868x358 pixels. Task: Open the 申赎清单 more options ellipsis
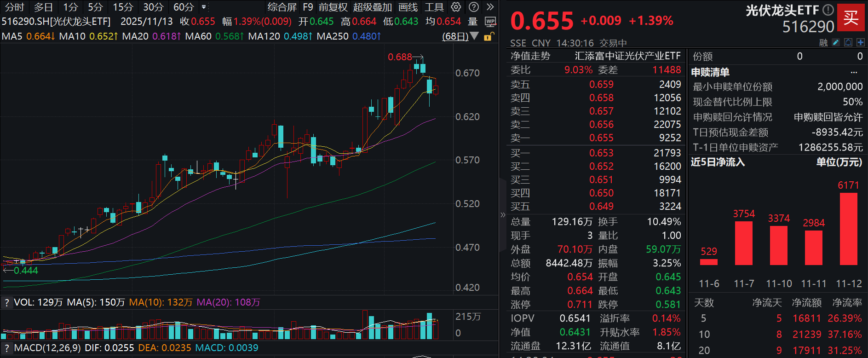click(x=854, y=72)
